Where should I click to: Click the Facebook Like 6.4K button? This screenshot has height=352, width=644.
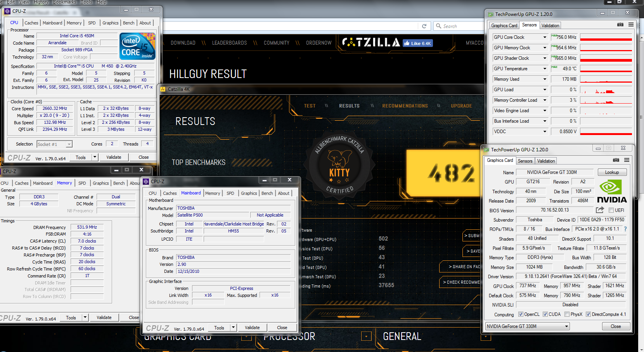[417, 43]
